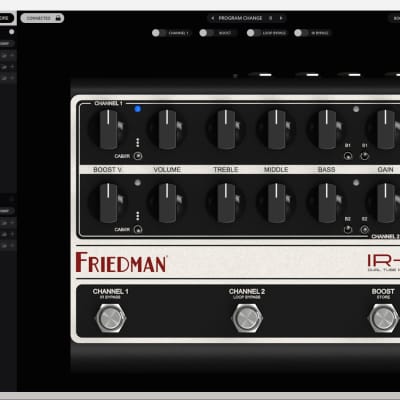Click the partially visible tab at top-left corner
The image size is (400, 400).
pyautogui.click(x=7, y=18)
